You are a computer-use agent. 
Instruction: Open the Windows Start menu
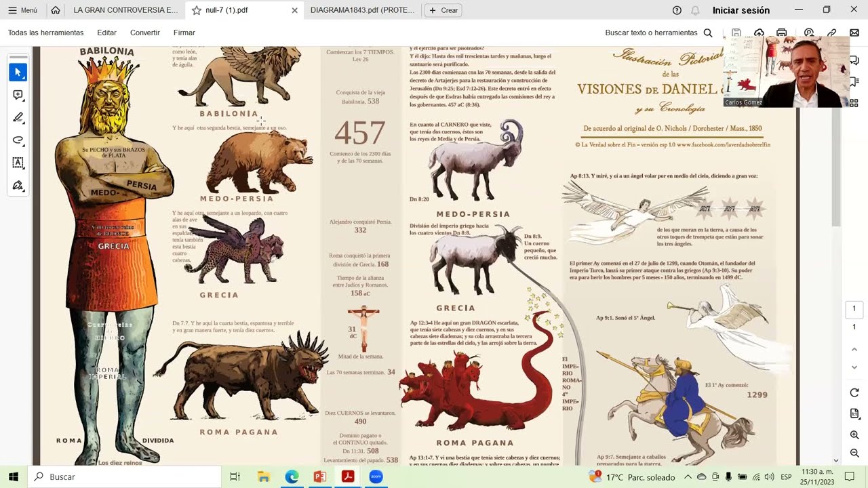(13, 476)
